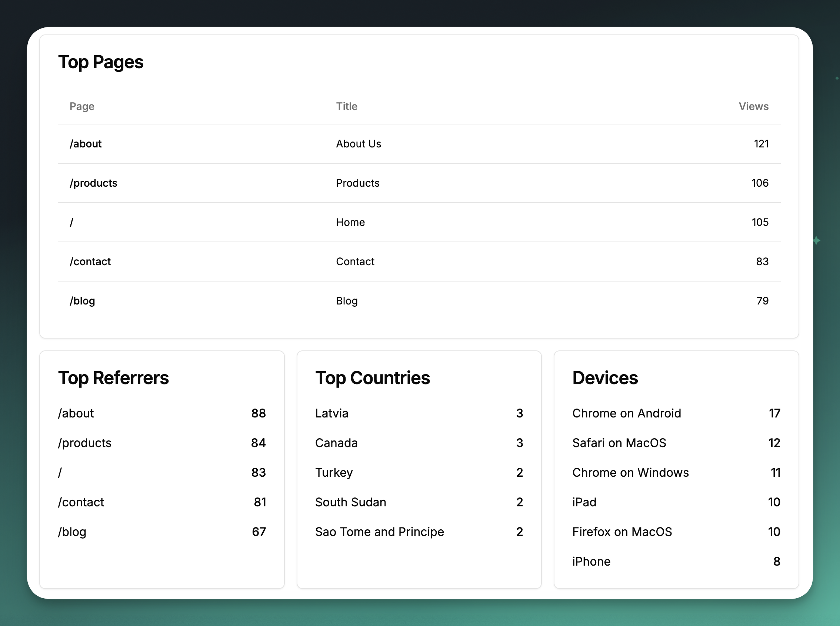Select the iPhone device entry

pyautogui.click(x=591, y=562)
